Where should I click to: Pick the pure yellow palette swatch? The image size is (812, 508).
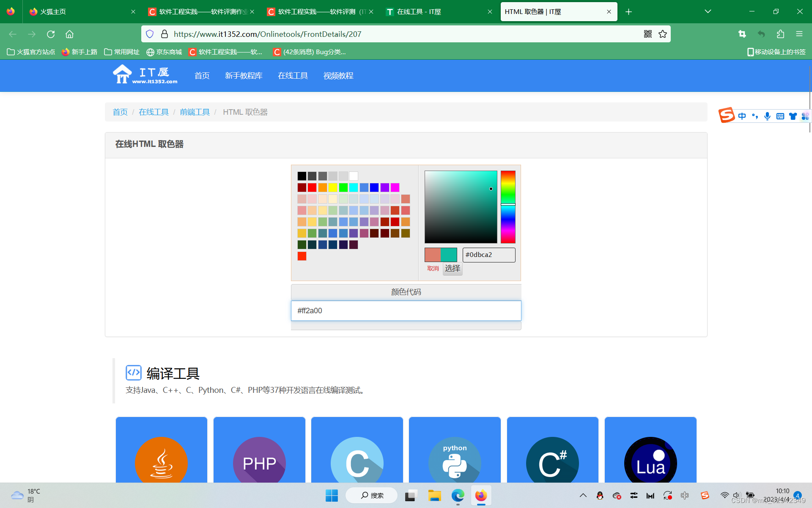point(333,188)
